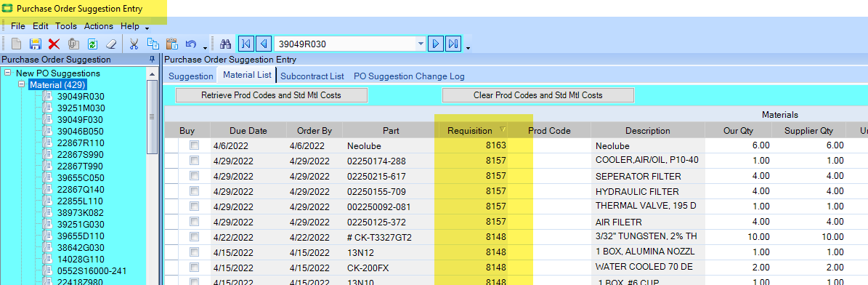Viewport: 868px width, 285px height.
Task: Select tree item 39049F030
Action: pyautogui.click(x=81, y=120)
